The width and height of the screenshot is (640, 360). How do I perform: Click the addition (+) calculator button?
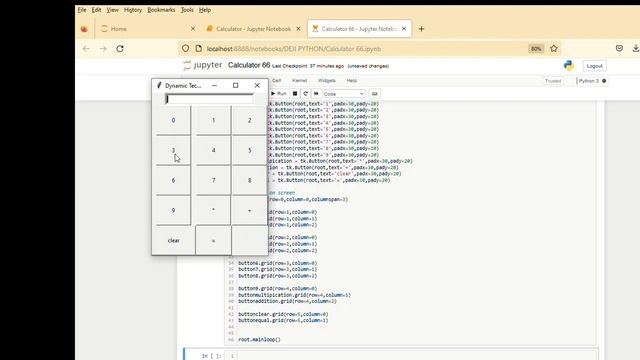pyautogui.click(x=249, y=211)
